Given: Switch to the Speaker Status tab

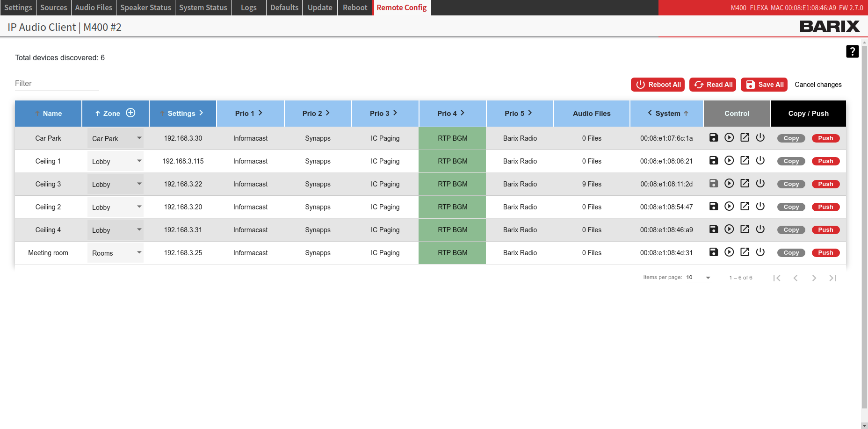Looking at the screenshot, I should click(x=145, y=7).
